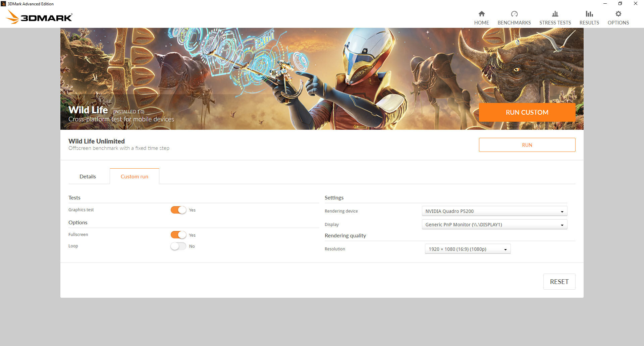This screenshot has height=346, width=644.
Task: Click the Wild Life Unlimited heading
Action: point(97,141)
